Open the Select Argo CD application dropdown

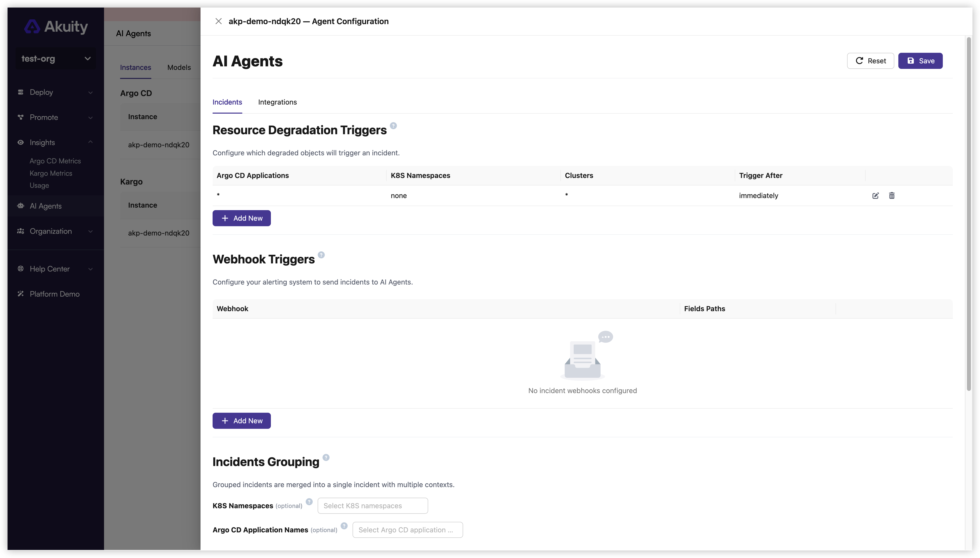(x=408, y=530)
